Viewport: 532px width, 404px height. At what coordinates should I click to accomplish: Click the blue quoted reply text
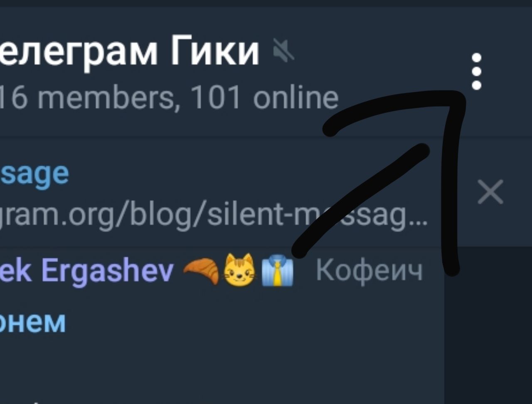[x=32, y=322]
